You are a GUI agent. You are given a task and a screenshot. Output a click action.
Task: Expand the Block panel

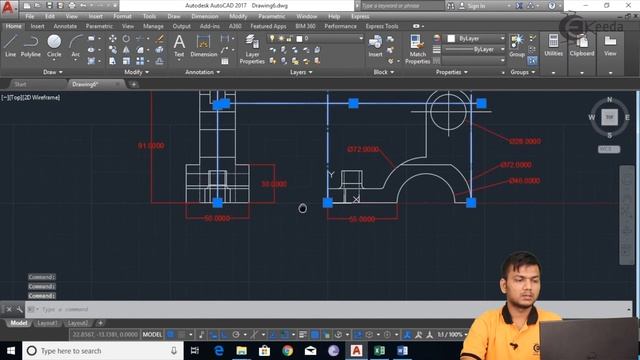point(384,72)
